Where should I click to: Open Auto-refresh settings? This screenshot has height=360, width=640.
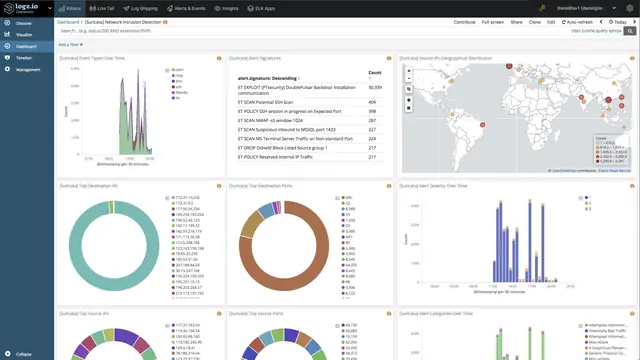pos(577,22)
